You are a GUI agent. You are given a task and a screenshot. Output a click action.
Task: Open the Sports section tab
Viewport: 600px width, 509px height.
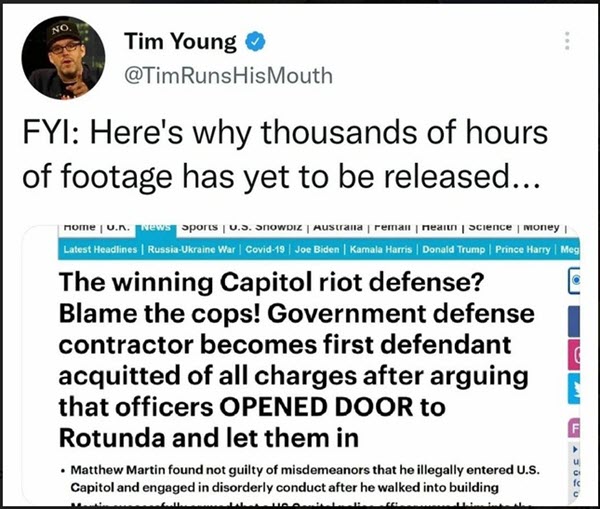(199, 227)
